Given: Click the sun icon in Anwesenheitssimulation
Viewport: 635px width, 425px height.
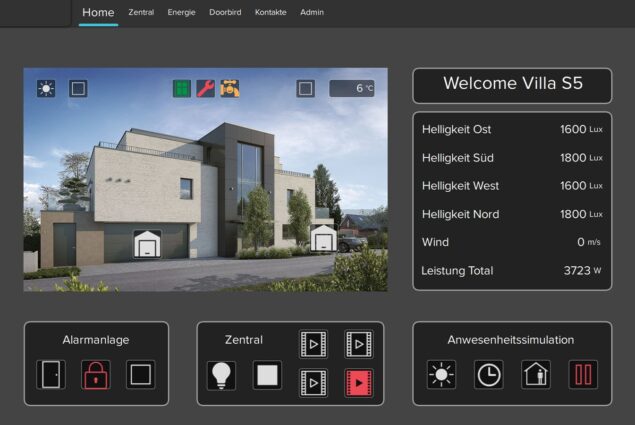Looking at the screenshot, I should coord(441,375).
